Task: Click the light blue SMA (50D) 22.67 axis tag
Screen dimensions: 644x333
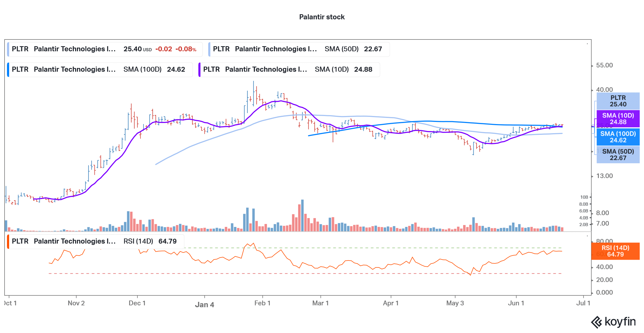Action: click(618, 155)
